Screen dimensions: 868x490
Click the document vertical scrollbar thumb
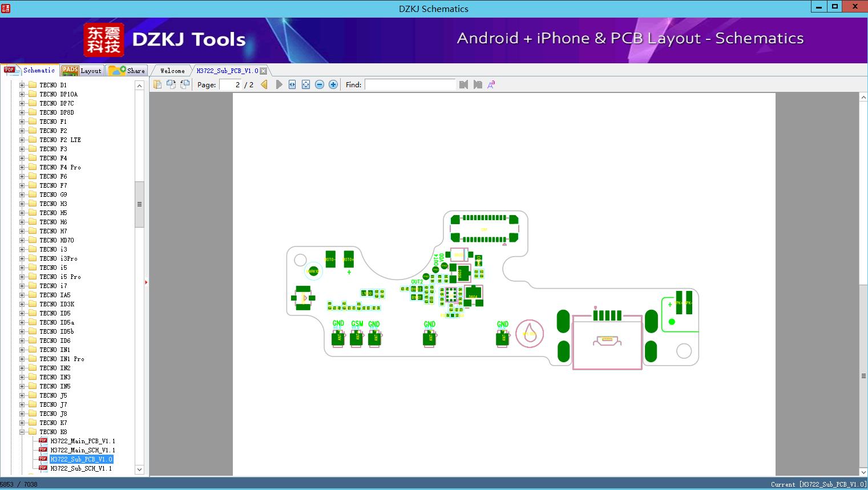[863, 376]
